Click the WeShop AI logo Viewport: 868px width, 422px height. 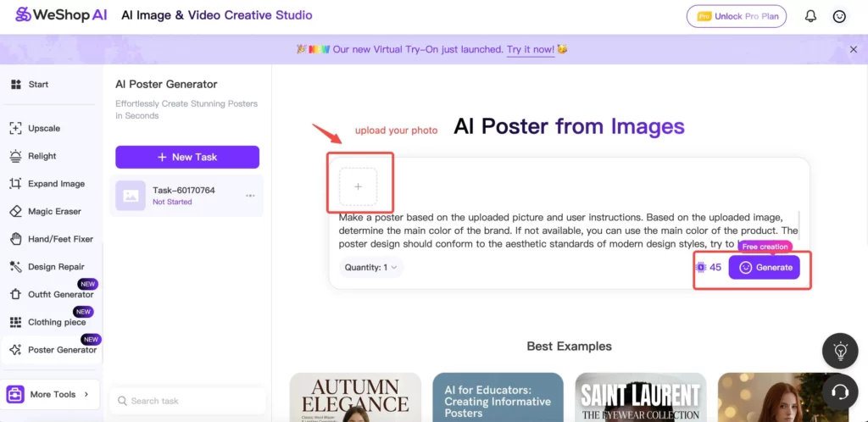61,15
